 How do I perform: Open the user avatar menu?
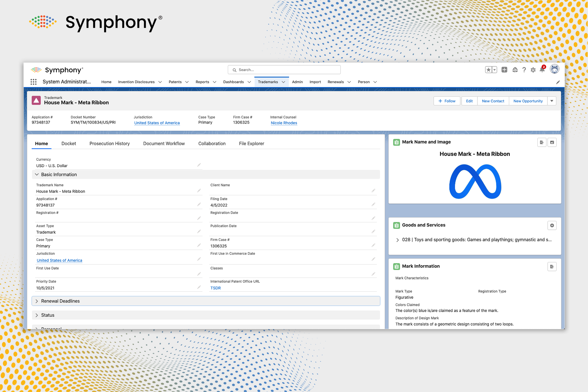pyautogui.click(x=554, y=69)
